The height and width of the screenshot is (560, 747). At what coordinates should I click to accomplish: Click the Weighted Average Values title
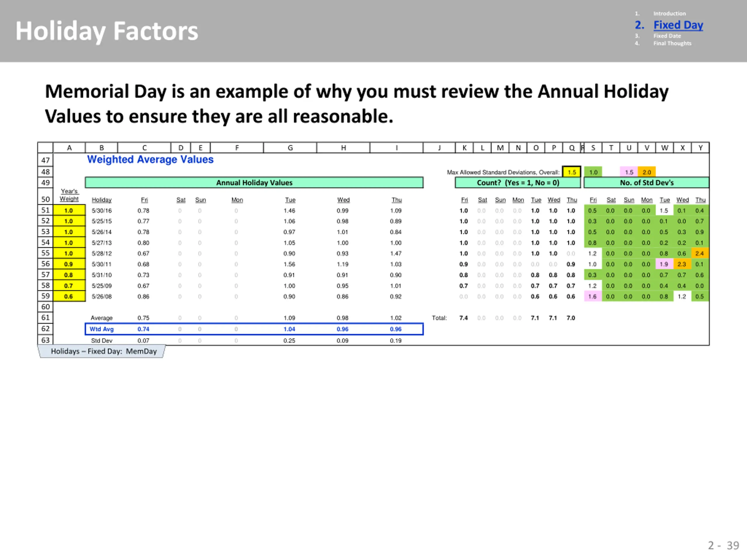pyautogui.click(x=150, y=159)
